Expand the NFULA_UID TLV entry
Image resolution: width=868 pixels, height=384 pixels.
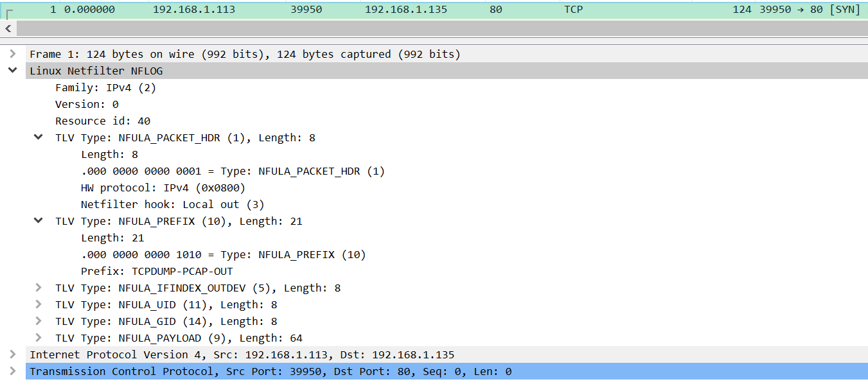click(x=38, y=304)
